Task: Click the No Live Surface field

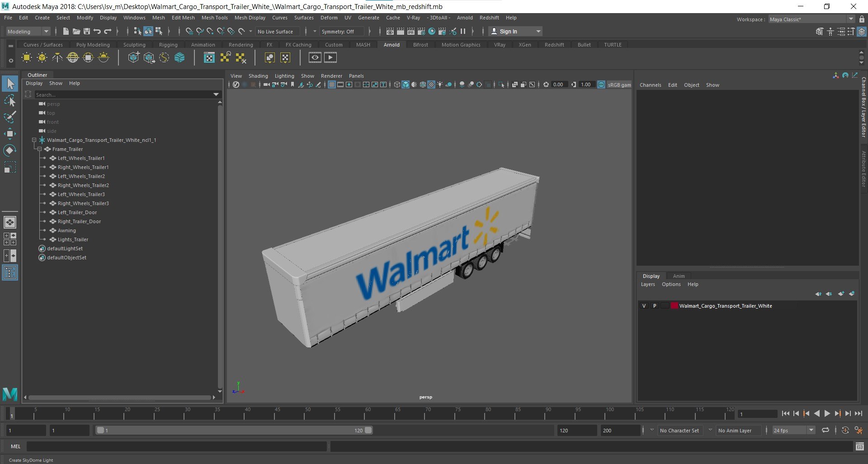Action: pyautogui.click(x=278, y=31)
